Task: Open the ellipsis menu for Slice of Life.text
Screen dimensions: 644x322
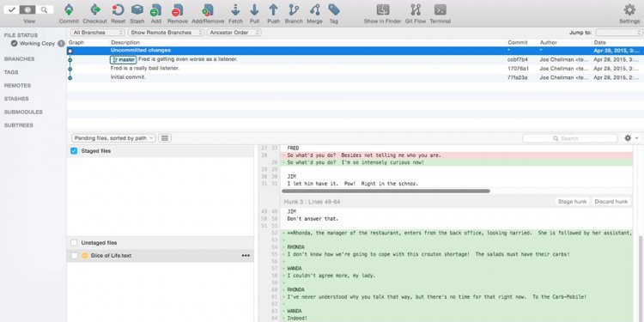Action: tap(246, 256)
